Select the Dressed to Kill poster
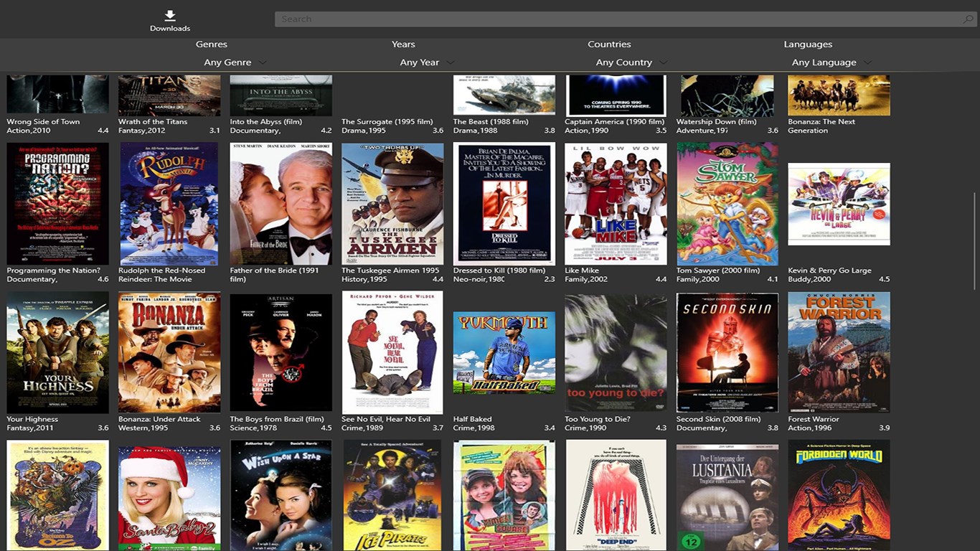The height and width of the screenshot is (551, 980). (504, 204)
